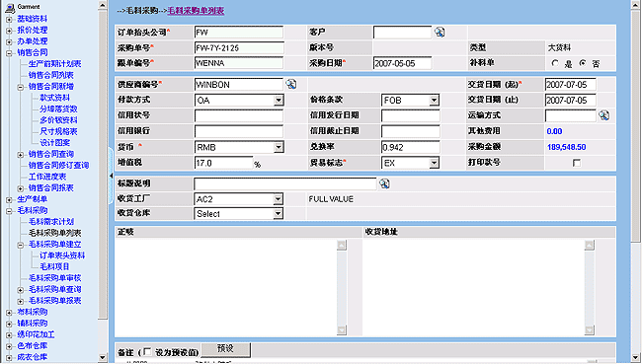The width and height of the screenshot is (642, 364).
Task: Open the 价格条款 FOB dropdown
Action: tap(434, 101)
